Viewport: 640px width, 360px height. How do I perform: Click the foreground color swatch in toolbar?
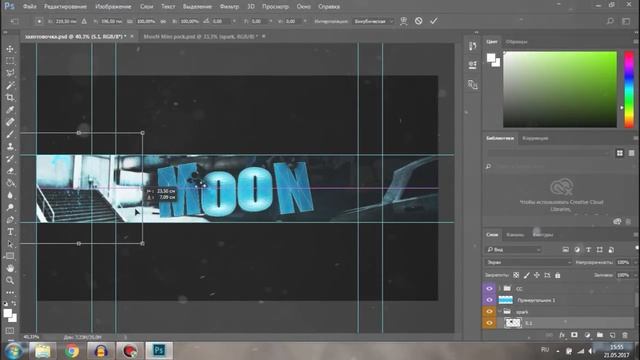click(x=7, y=313)
